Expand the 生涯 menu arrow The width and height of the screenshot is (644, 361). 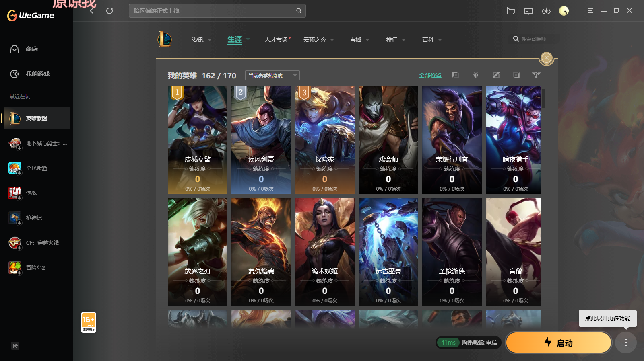[248, 39]
